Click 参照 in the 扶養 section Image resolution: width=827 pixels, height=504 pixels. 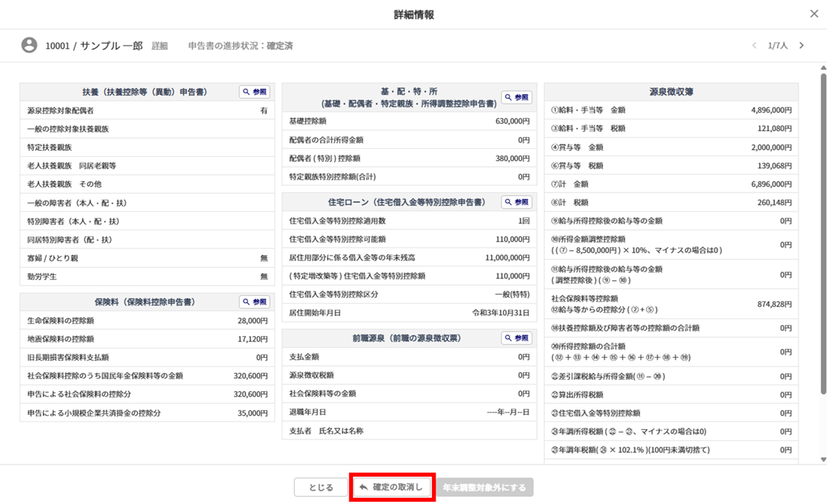[x=255, y=92]
